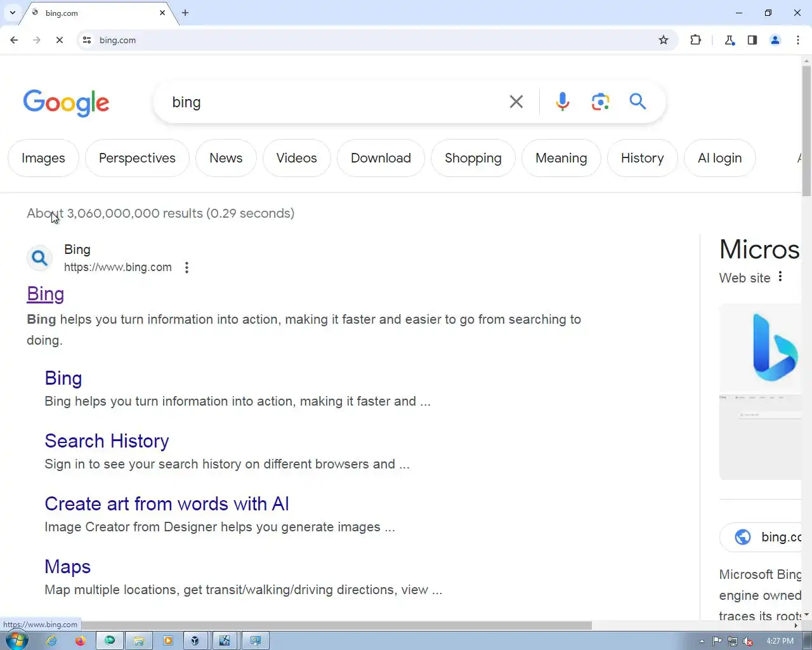The image size is (812, 650).
Task: Click the forward navigation arrow
Action: (x=37, y=40)
